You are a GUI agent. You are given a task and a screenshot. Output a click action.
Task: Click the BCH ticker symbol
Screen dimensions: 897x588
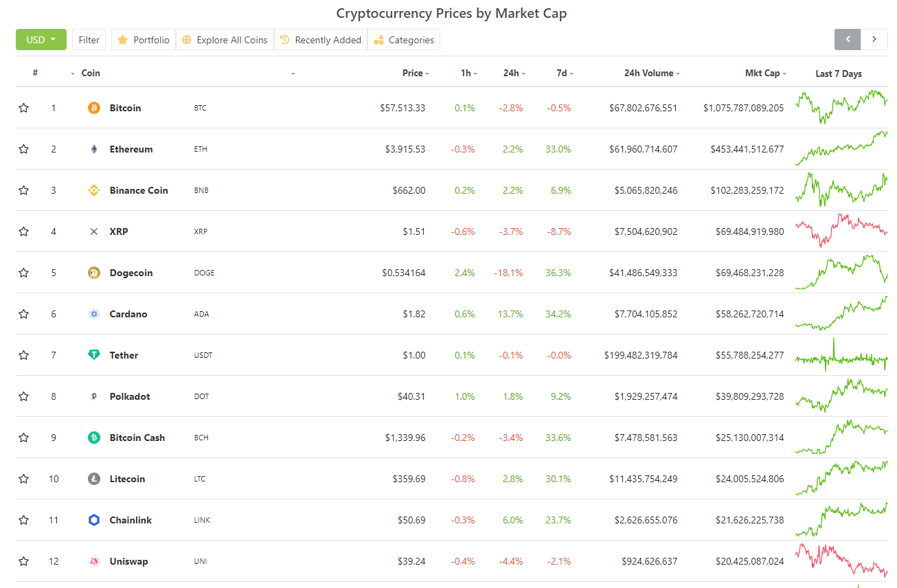point(200,438)
